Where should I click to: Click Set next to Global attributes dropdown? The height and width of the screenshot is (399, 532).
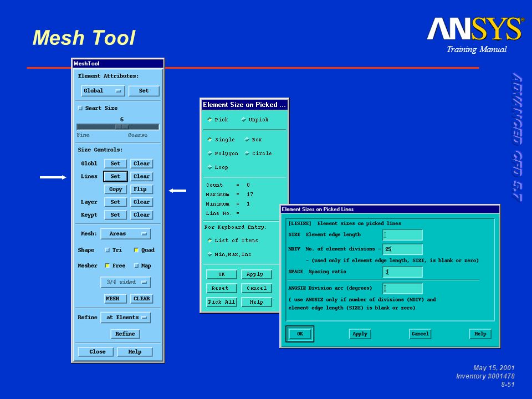pyautogui.click(x=144, y=90)
